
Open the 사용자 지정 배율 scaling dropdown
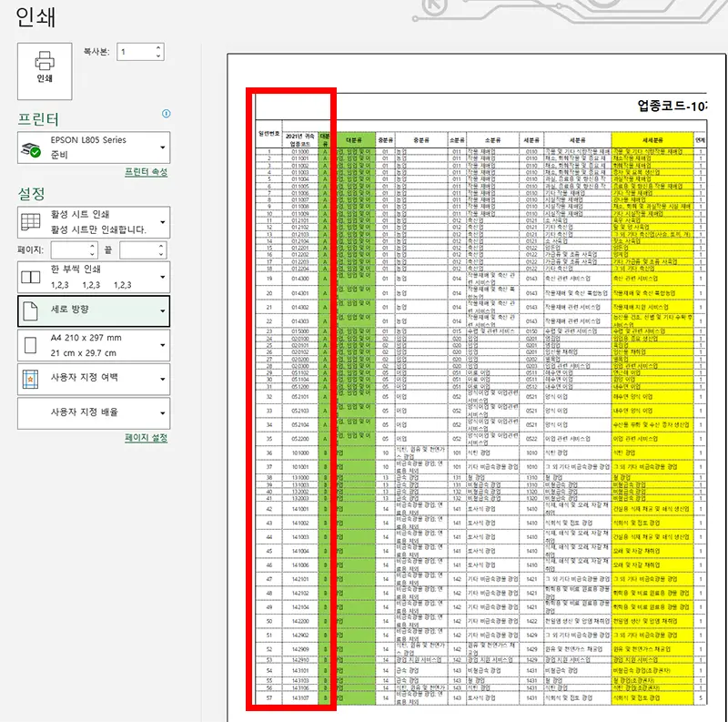coord(162,414)
